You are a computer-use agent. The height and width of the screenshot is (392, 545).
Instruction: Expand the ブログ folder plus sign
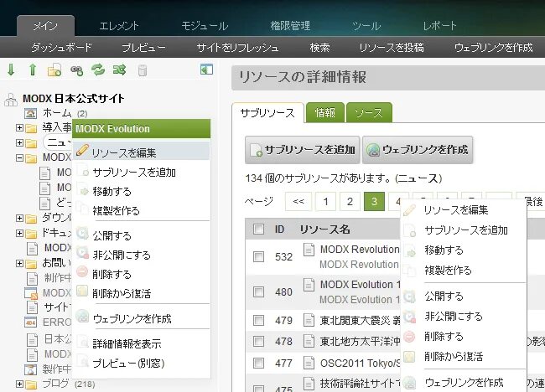[20, 384]
